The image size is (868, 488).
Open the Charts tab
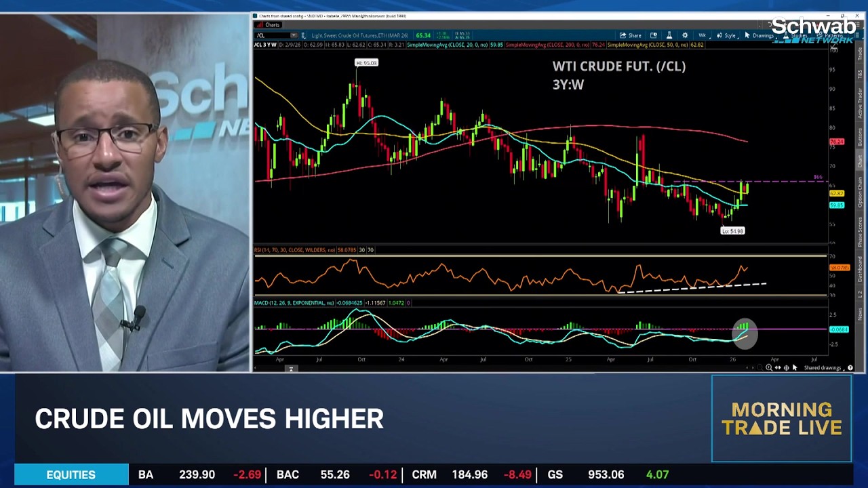tap(268, 25)
